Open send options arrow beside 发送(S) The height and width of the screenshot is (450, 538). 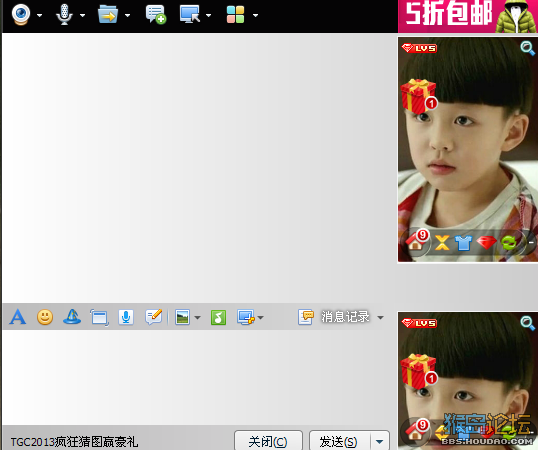tap(380, 442)
